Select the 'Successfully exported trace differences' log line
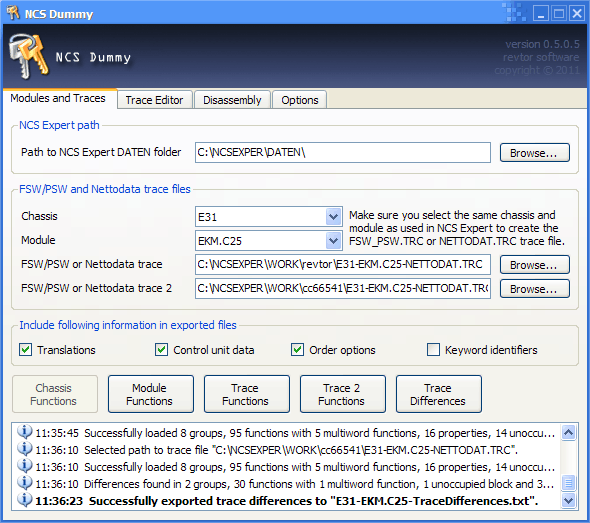The height and width of the screenshot is (523, 590). click(x=287, y=501)
